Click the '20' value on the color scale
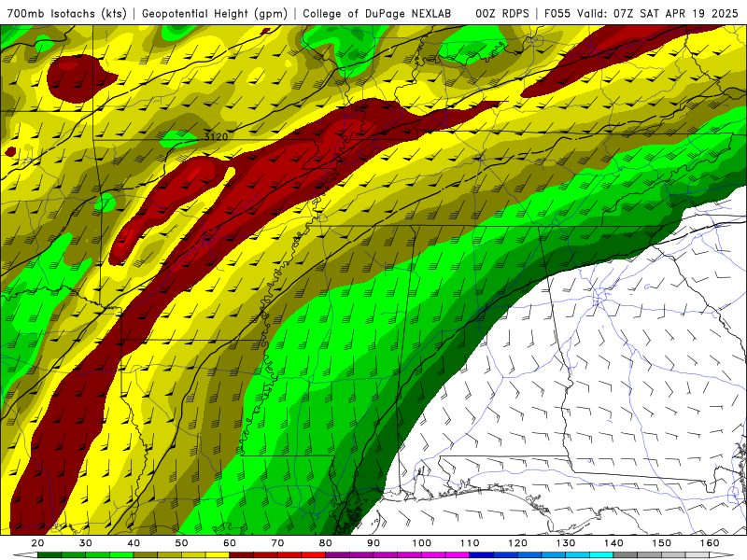The image size is (747, 560). pos(37,543)
